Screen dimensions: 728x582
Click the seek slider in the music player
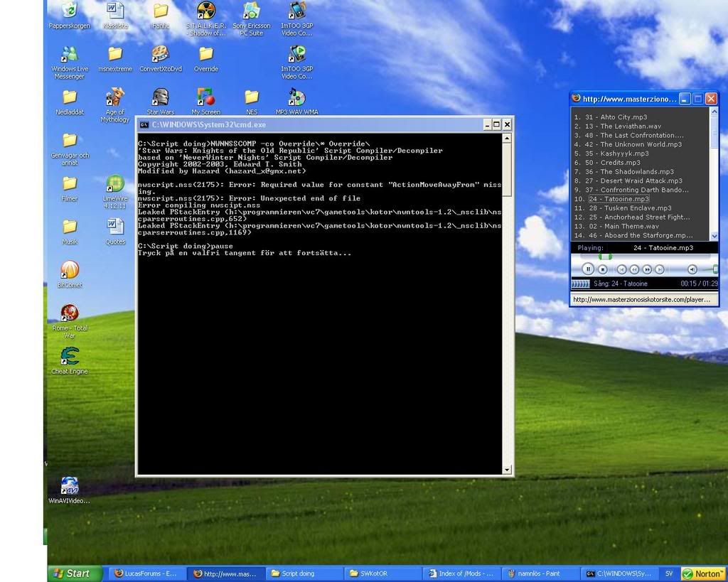point(605,257)
